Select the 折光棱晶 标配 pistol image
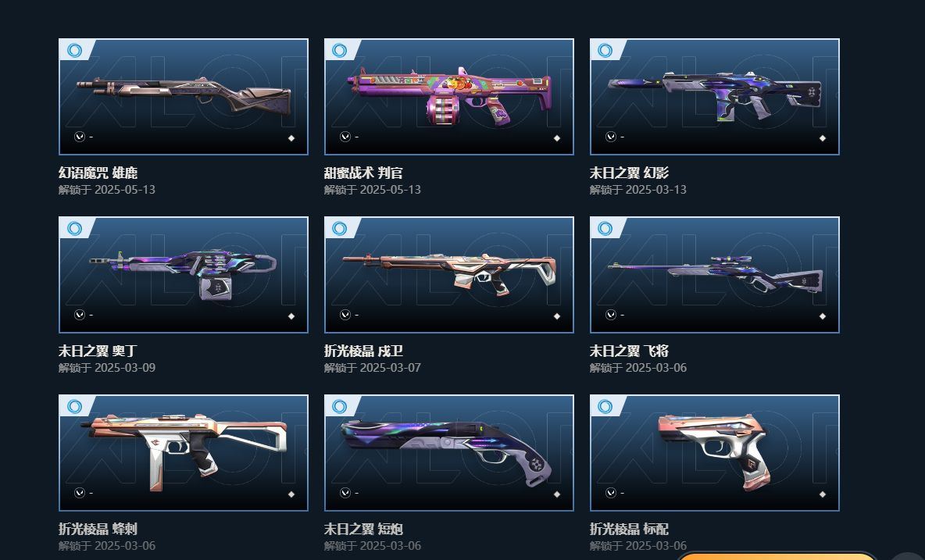Viewport: 925px width, 560px height. [x=714, y=451]
